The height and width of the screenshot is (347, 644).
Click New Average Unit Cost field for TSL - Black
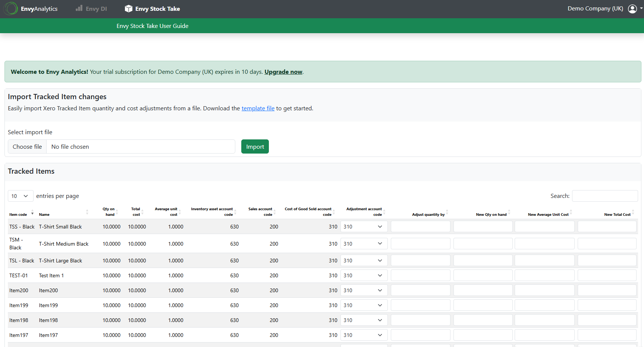click(544, 261)
